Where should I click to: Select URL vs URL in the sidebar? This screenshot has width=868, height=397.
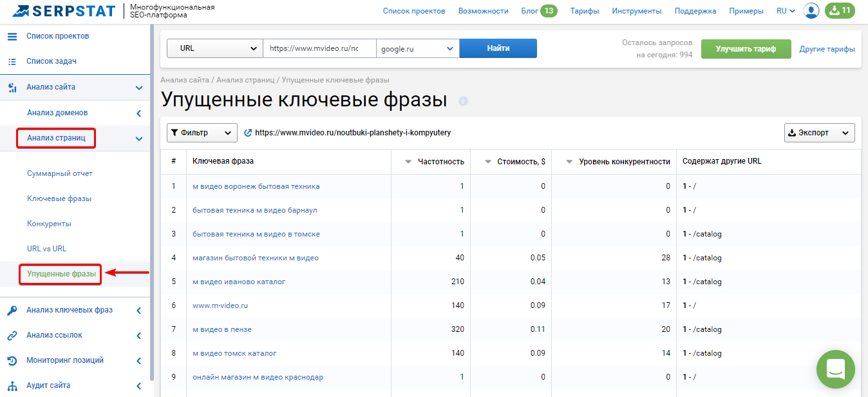(x=46, y=249)
